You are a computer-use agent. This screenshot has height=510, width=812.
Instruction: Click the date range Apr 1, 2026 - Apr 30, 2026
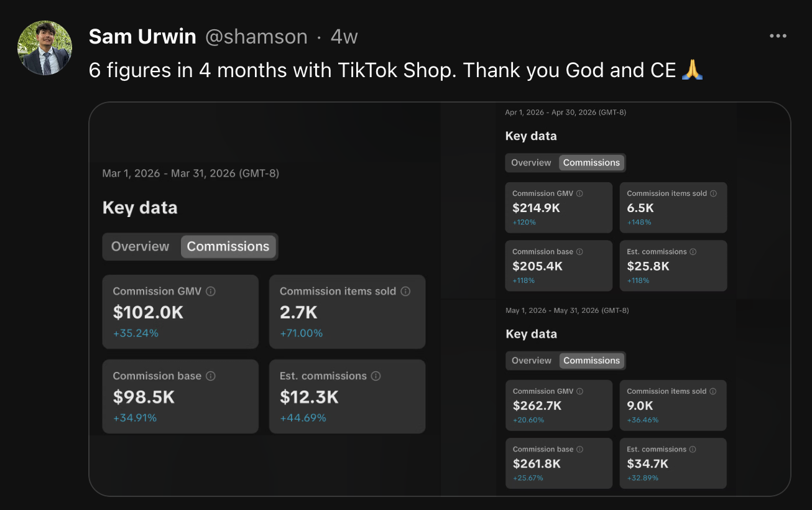click(566, 113)
